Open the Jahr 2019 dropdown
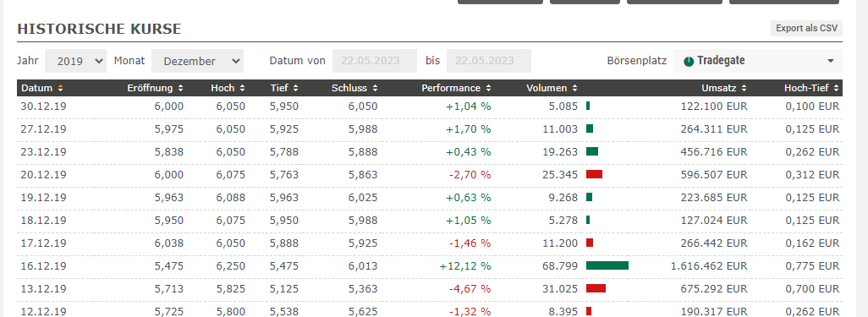 [75, 61]
